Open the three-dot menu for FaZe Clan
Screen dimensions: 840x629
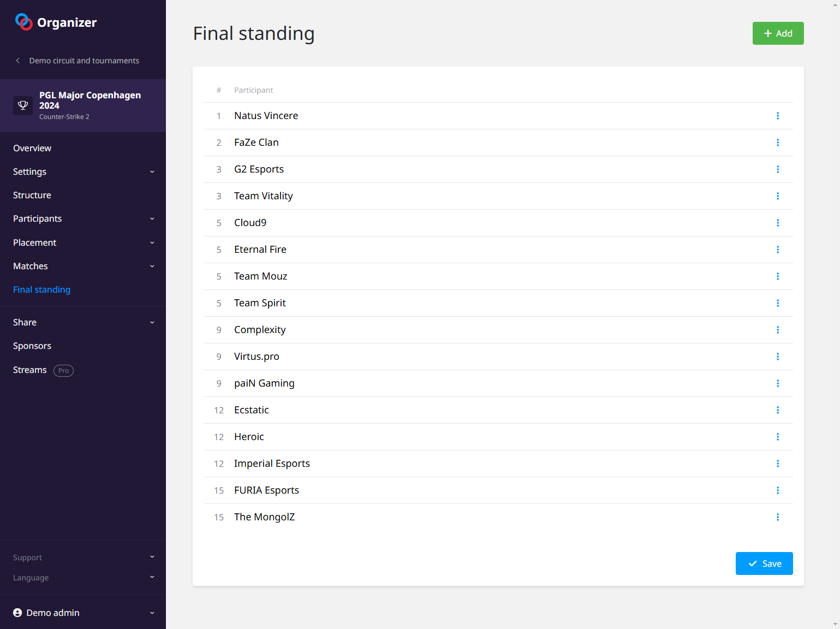point(778,143)
